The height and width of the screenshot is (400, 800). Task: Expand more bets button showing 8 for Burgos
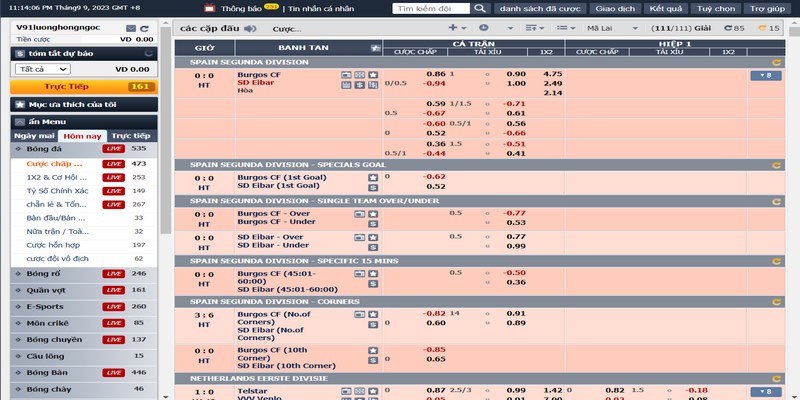pos(766,76)
